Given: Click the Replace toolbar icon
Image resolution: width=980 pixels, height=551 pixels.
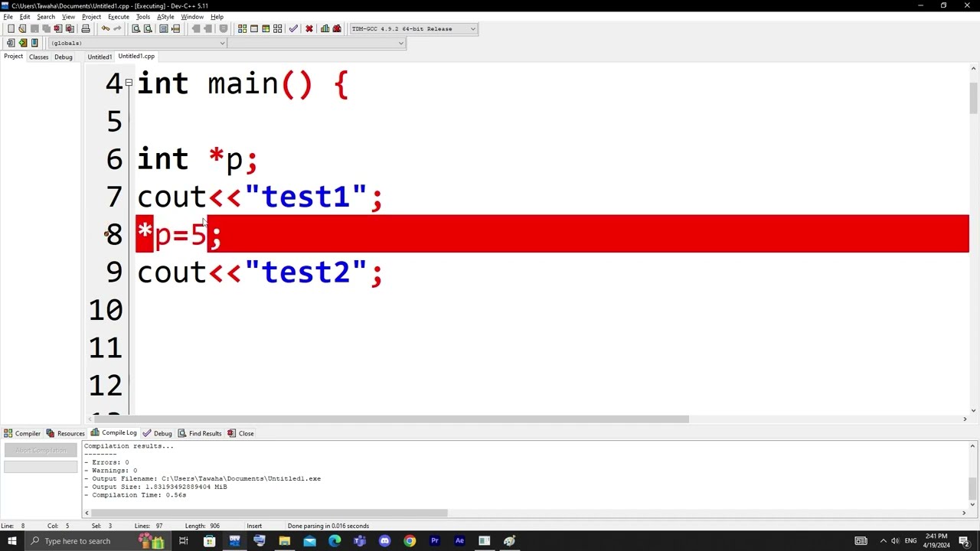Looking at the screenshot, I should (148, 28).
